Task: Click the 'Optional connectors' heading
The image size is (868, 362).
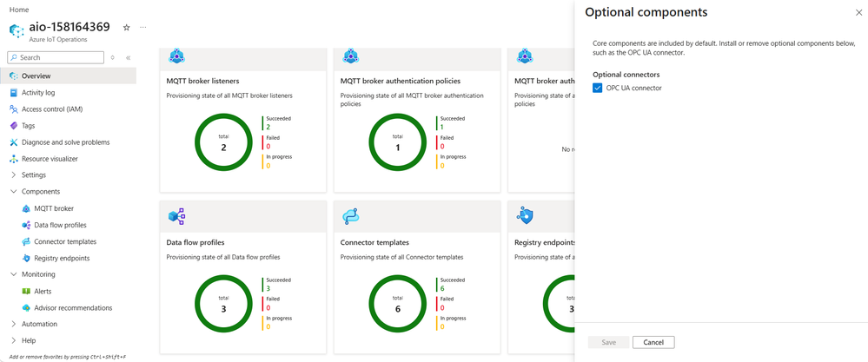Action: click(626, 75)
